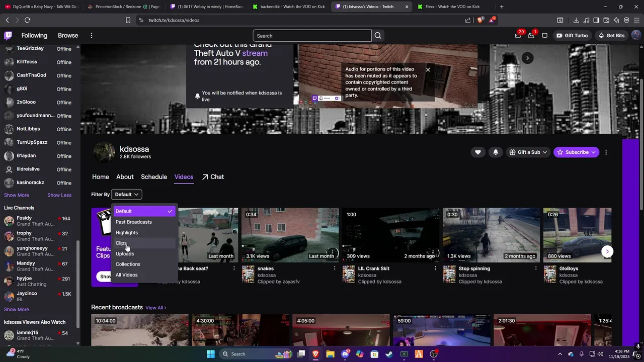Switch to backendkk Kick VOD browser tab
The height and width of the screenshot is (362, 644).
[x=289, y=7]
